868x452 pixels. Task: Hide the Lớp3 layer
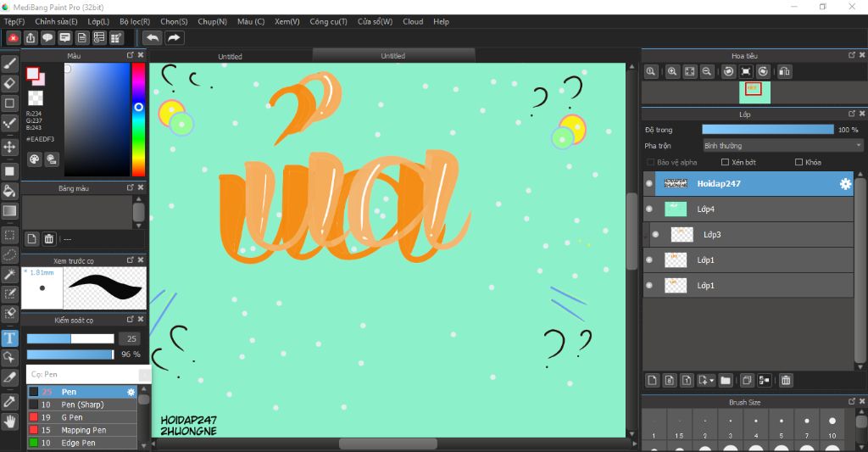655,235
